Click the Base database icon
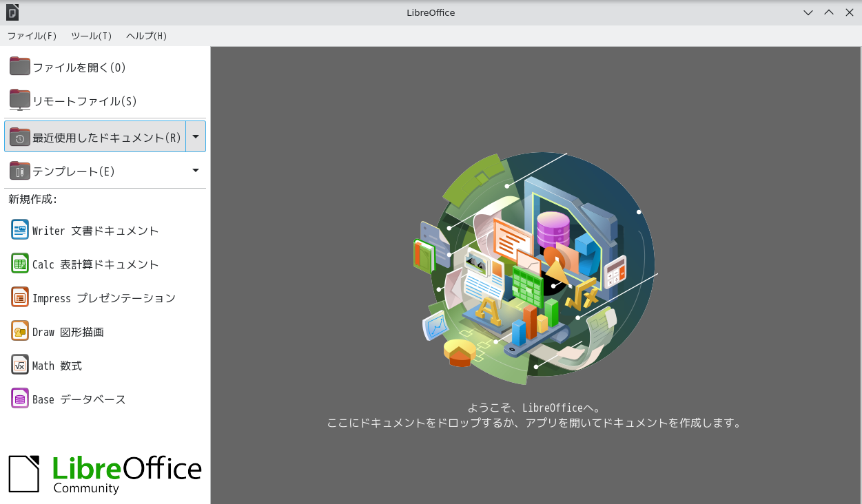 [20, 399]
